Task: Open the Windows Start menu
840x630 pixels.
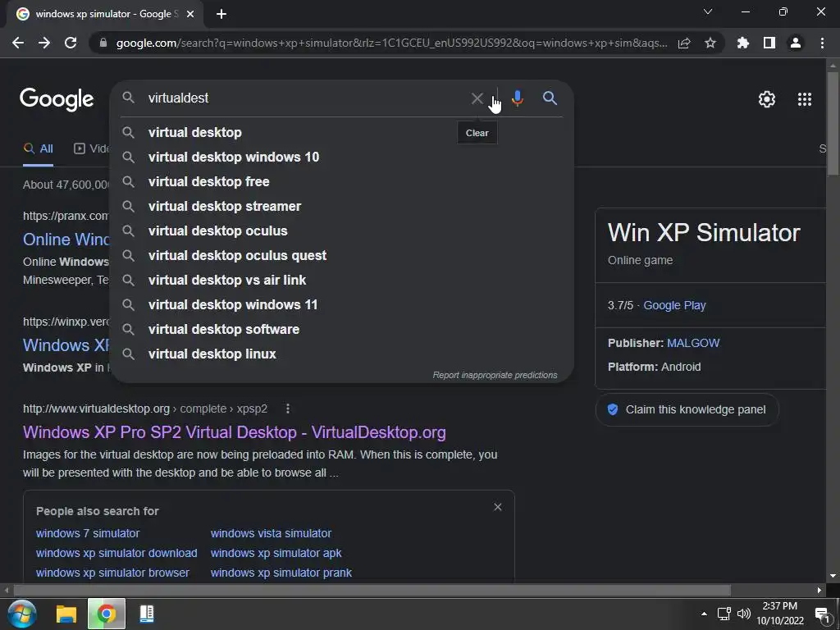Action: click(22, 614)
